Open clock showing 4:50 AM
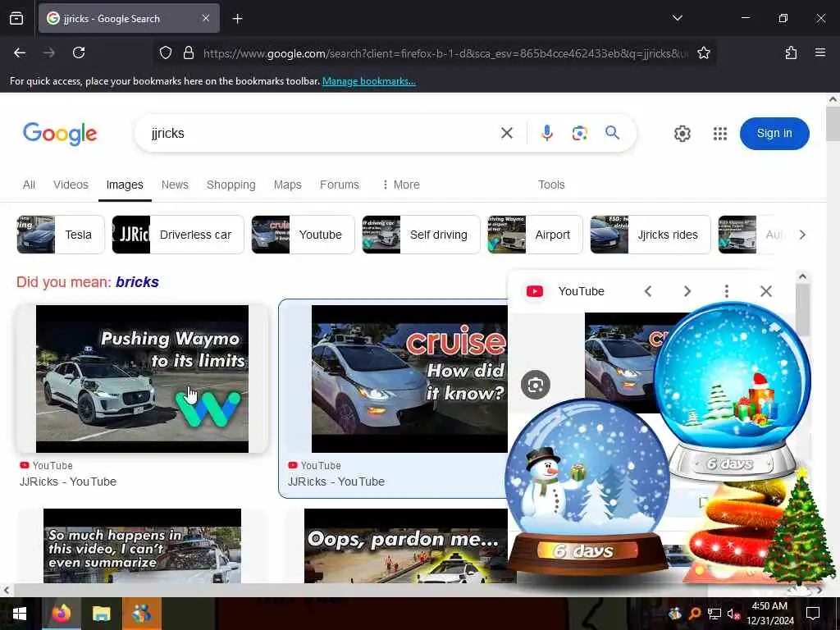840x630 pixels. click(769, 614)
